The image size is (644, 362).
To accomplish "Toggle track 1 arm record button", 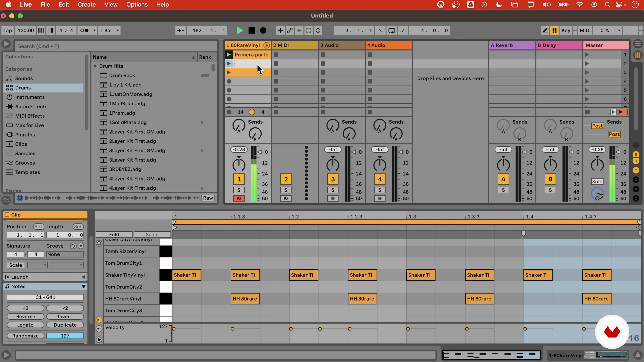I will (239, 198).
